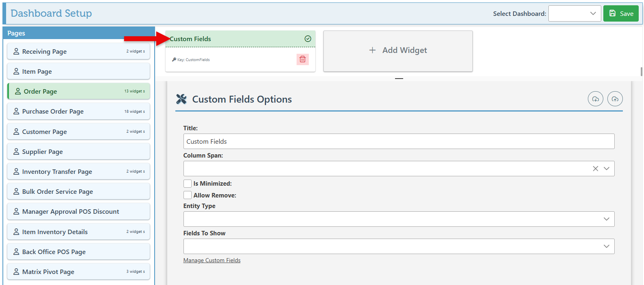Viewport: 644px width, 285px height.
Task: Switch to Inventory Transfer Page
Action: [x=78, y=171]
